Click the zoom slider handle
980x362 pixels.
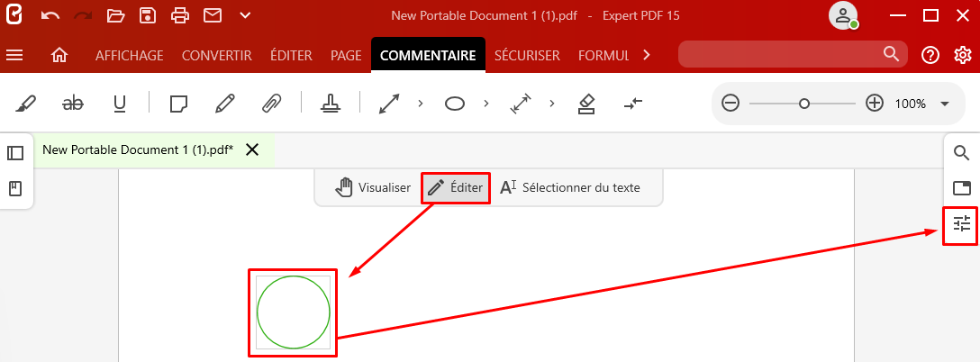coord(804,104)
